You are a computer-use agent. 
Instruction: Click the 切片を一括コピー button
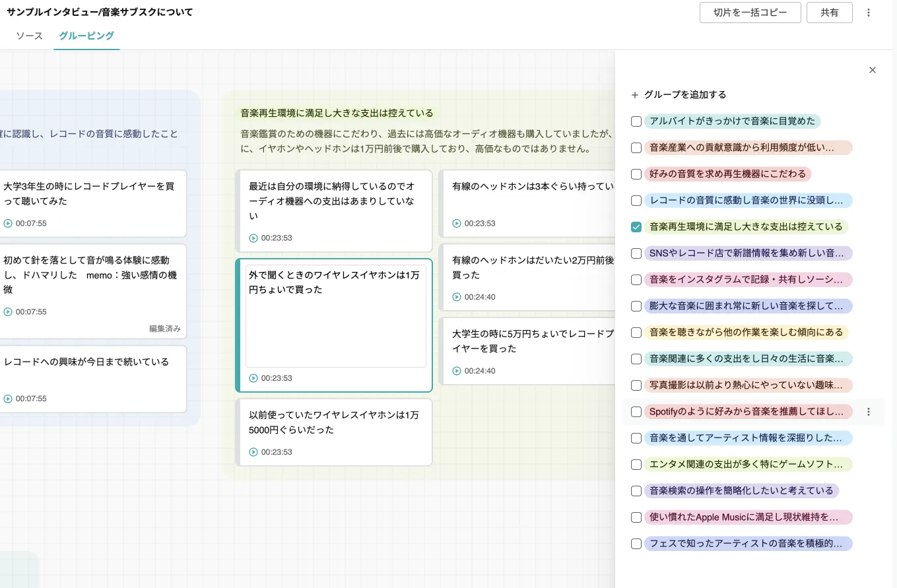point(750,13)
